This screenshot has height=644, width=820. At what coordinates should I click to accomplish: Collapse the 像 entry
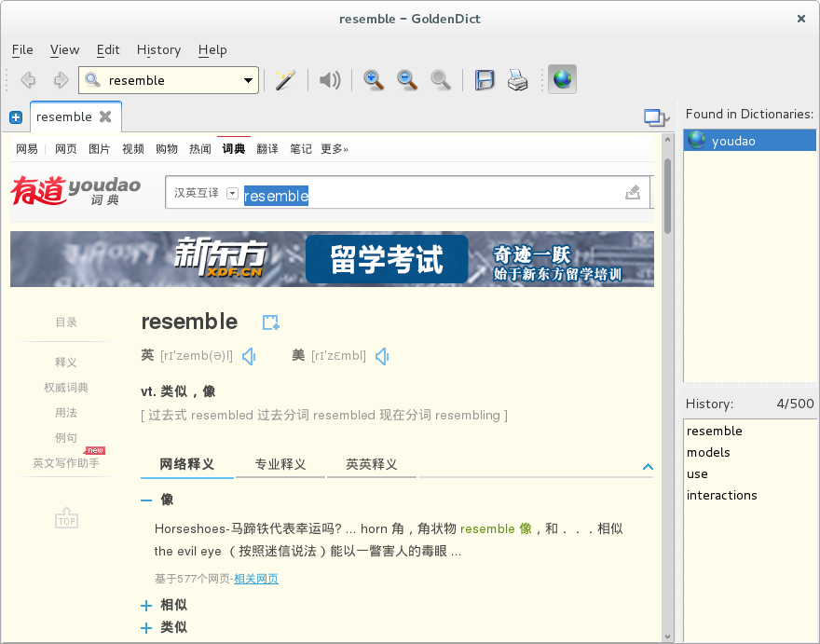pyautogui.click(x=146, y=500)
